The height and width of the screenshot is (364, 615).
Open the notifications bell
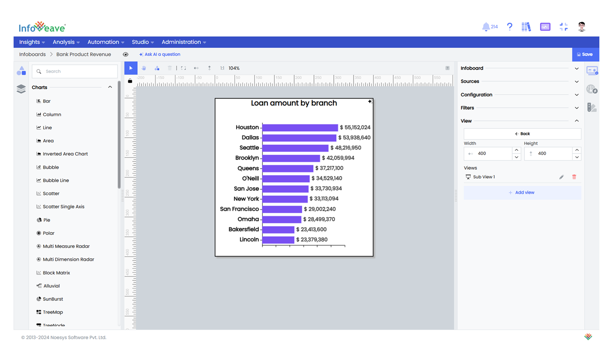click(x=486, y=27)
